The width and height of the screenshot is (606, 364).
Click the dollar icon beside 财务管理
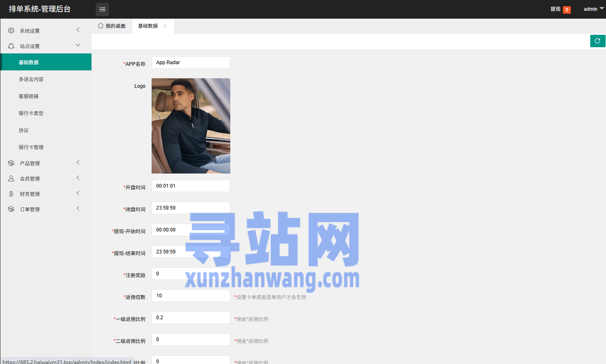click(x=11, y=194)
